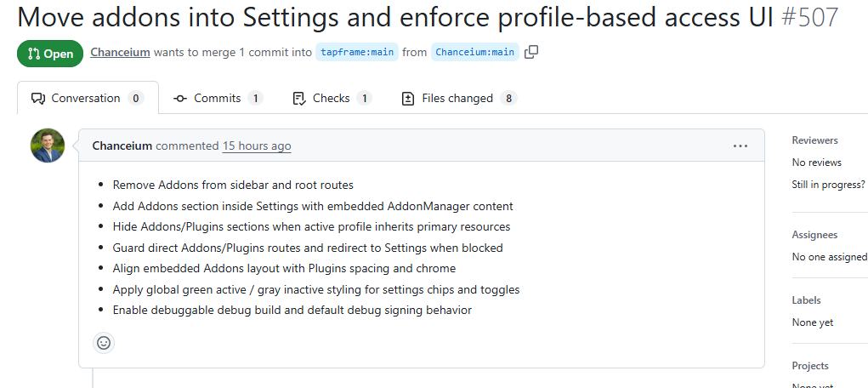Screen dimensions: 868x388
Task: Click the Files changed diff icon
Action: [x=408, y=99]
